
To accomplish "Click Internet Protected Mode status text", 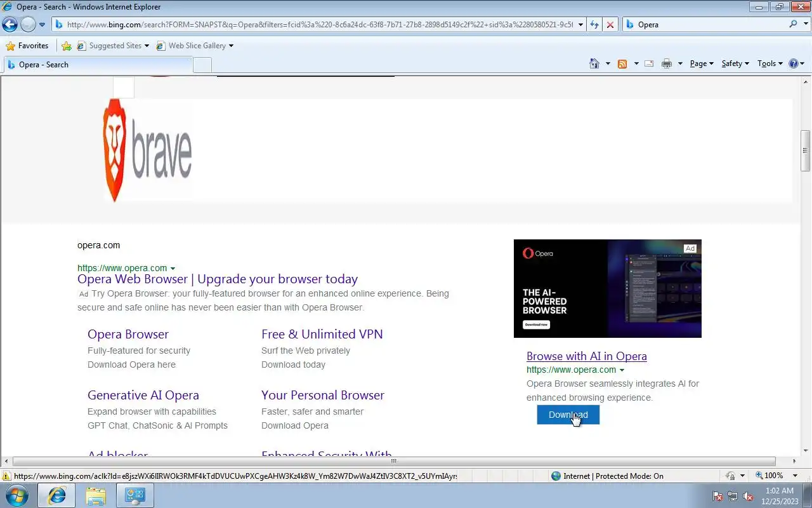I will [613, 476].
